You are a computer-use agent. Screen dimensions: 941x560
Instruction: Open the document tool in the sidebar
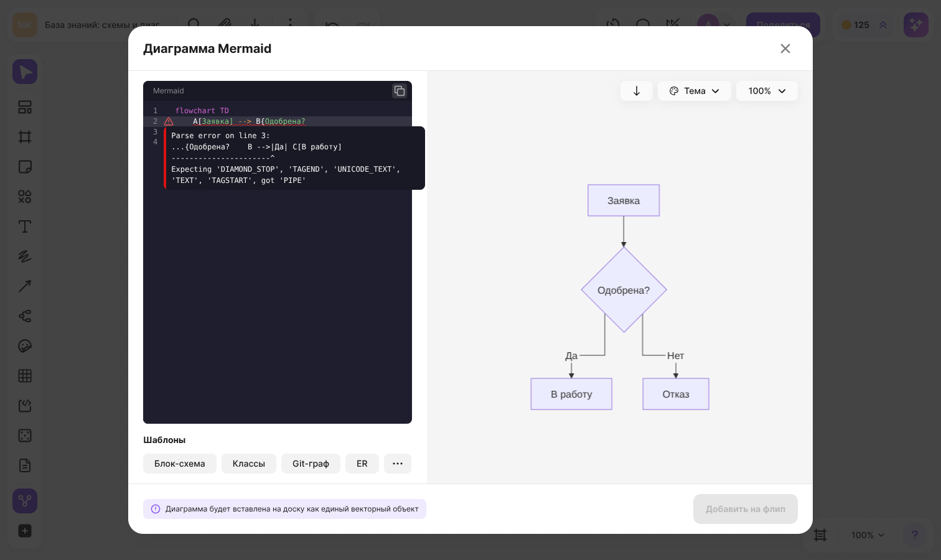[25, 465]
